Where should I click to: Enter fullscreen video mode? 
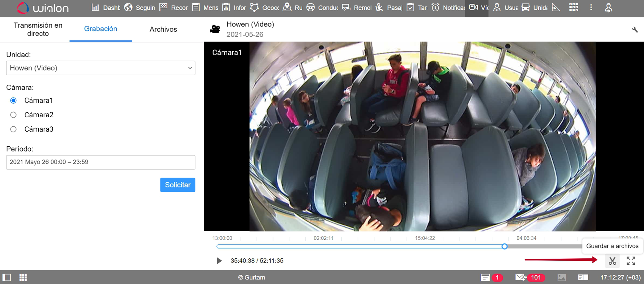[x=631, y=261]
